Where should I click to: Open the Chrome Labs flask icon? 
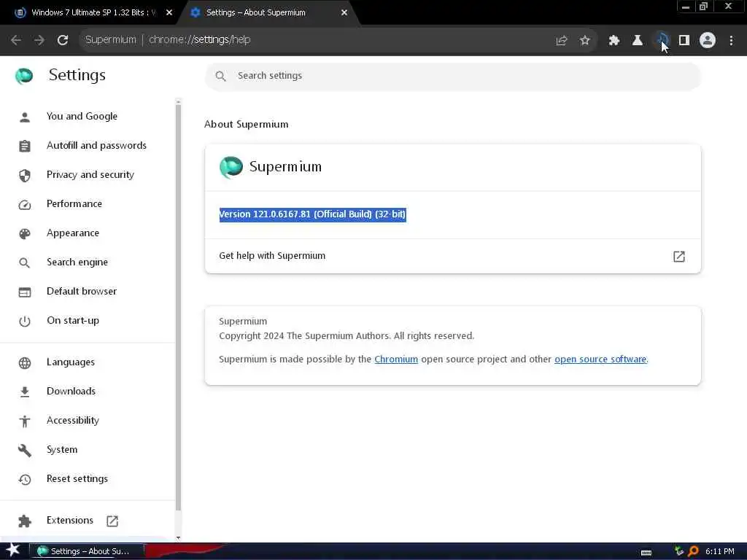(638, 41)
